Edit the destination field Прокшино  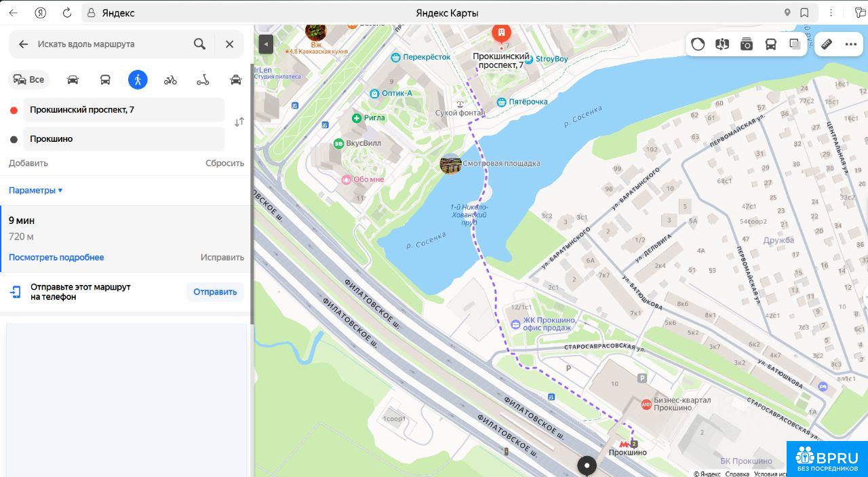123,138
